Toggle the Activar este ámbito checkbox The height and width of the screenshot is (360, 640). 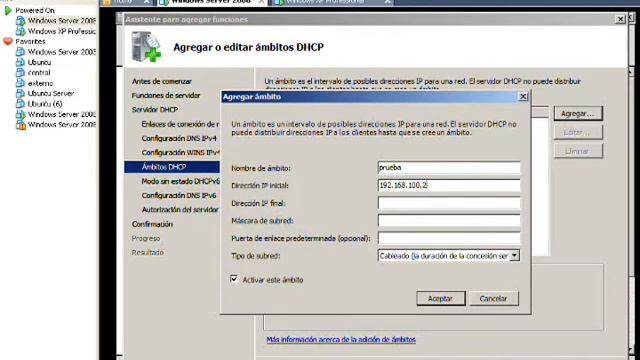[x=234, y=279]
